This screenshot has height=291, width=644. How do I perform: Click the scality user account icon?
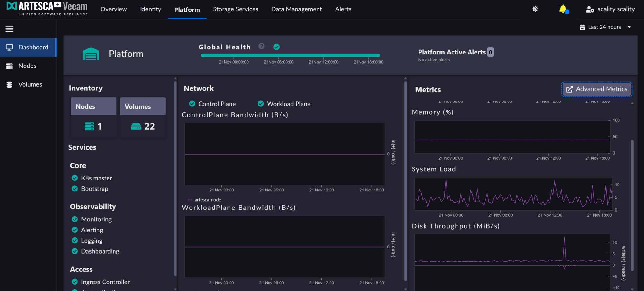[590, 9]
